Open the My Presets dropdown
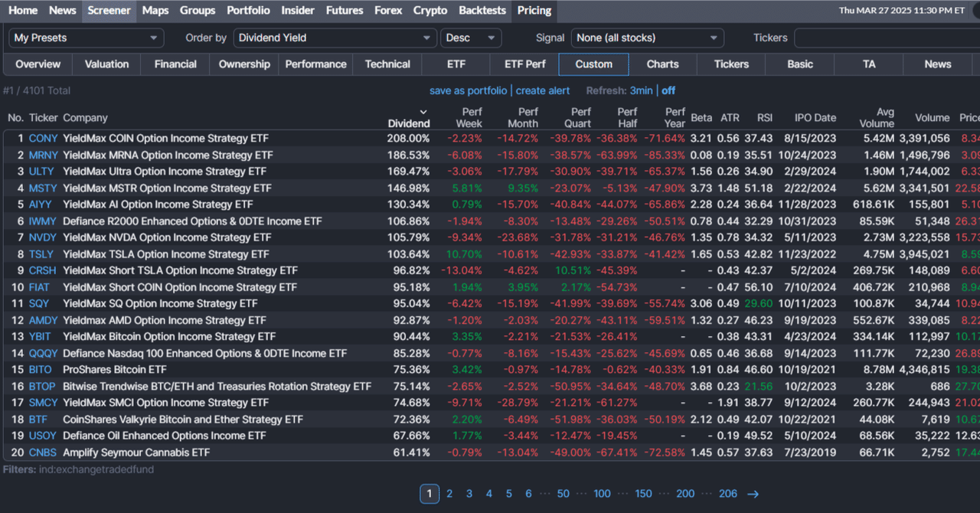Screen dimensions: 980x513 (x=86, y=37)
